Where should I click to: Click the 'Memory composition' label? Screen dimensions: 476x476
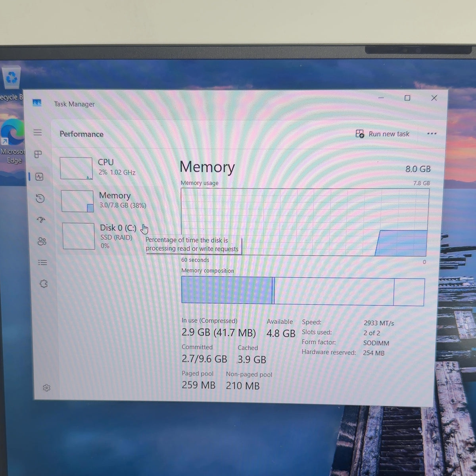[x=207, y=271]
